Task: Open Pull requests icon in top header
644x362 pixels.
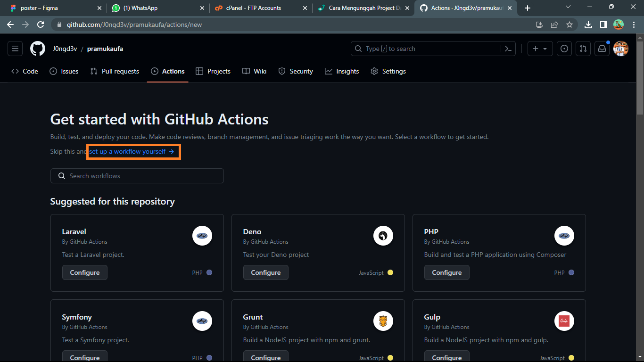Action: (583, 49)
